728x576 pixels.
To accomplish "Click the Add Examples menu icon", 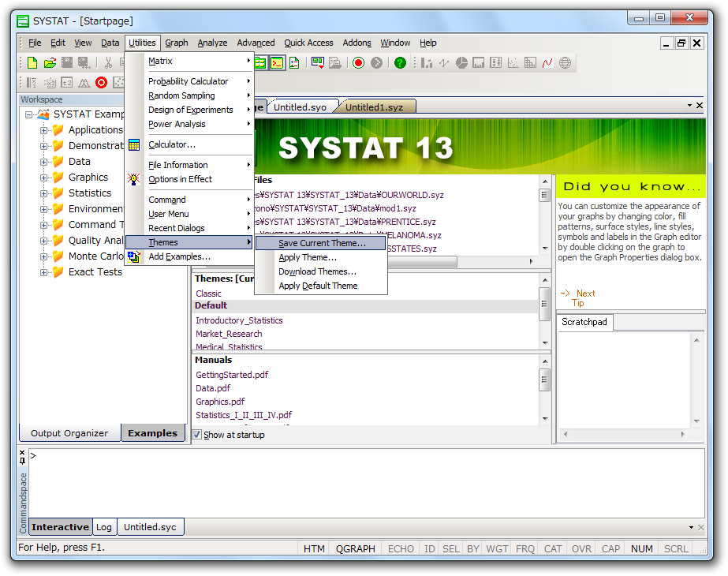I will [x=134, y=256].
